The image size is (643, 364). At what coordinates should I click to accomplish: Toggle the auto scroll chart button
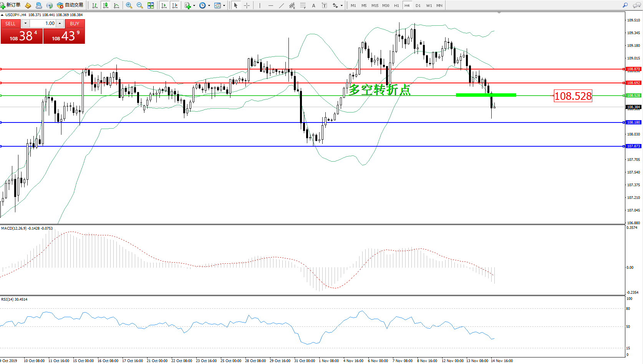tap(164, 5)
